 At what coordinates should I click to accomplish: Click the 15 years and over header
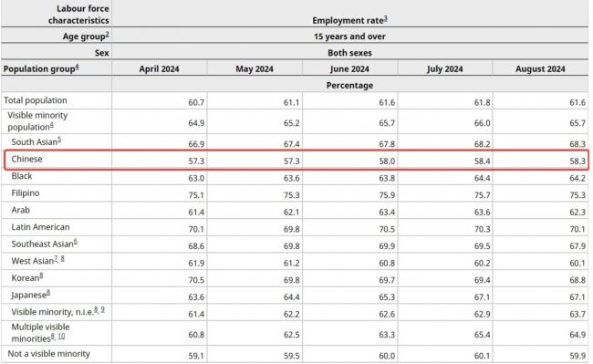pyautogui.click(x=349, y=36)
